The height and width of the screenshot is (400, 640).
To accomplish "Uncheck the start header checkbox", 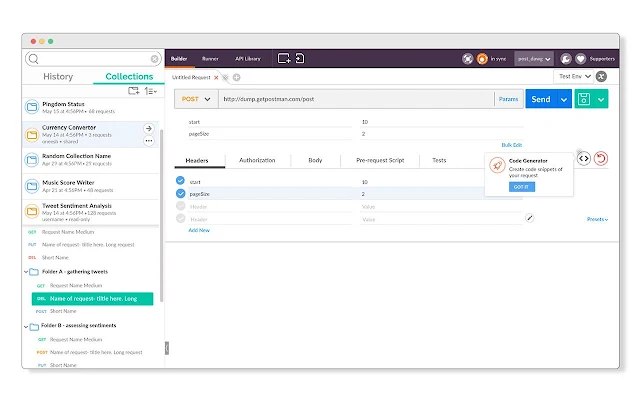I will point(180,180).
